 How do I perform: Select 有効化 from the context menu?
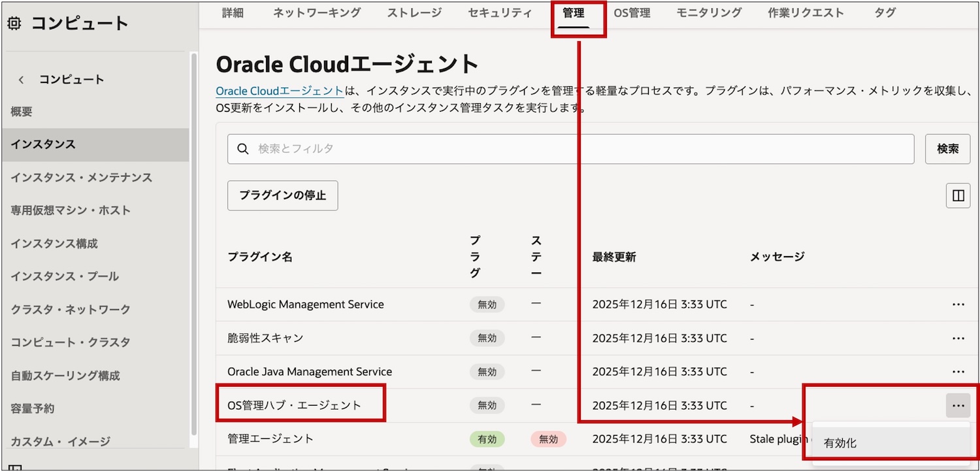click(x=840, y=443)
